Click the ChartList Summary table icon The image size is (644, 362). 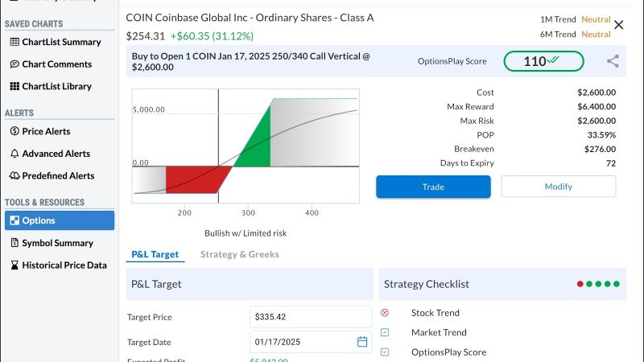14,42
